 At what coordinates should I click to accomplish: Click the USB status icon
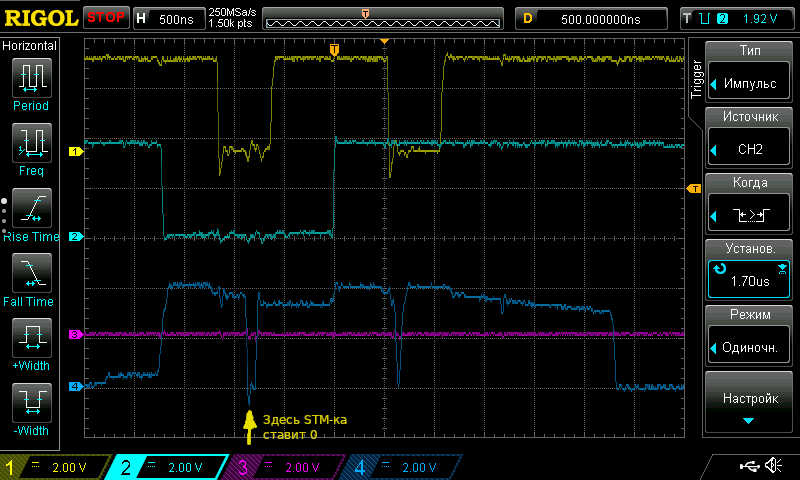click(747, 466)
